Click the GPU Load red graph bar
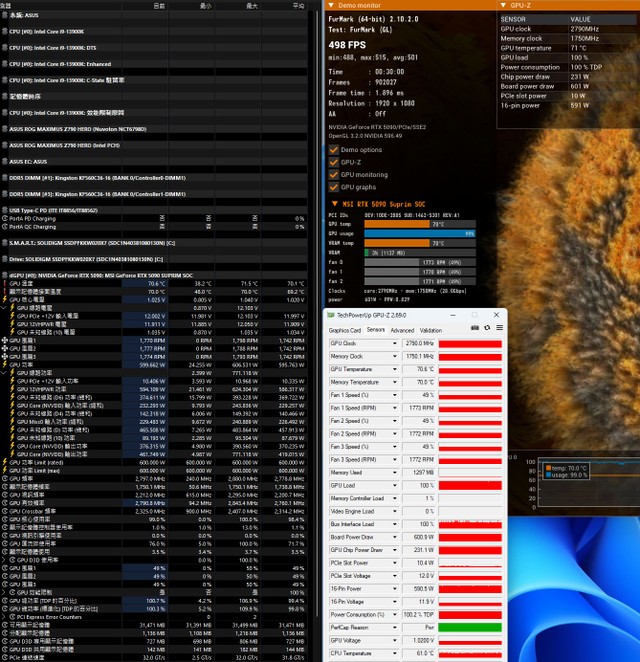 (x=470, y=486)
